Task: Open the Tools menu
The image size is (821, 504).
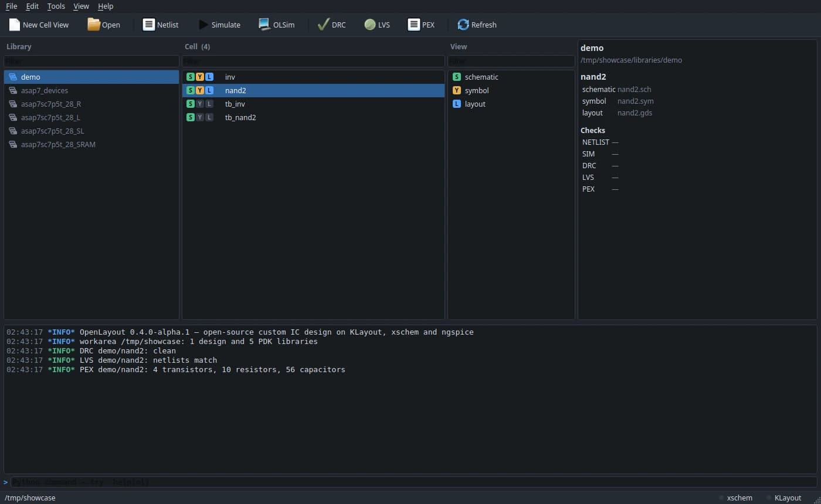Action: (56, 6)
